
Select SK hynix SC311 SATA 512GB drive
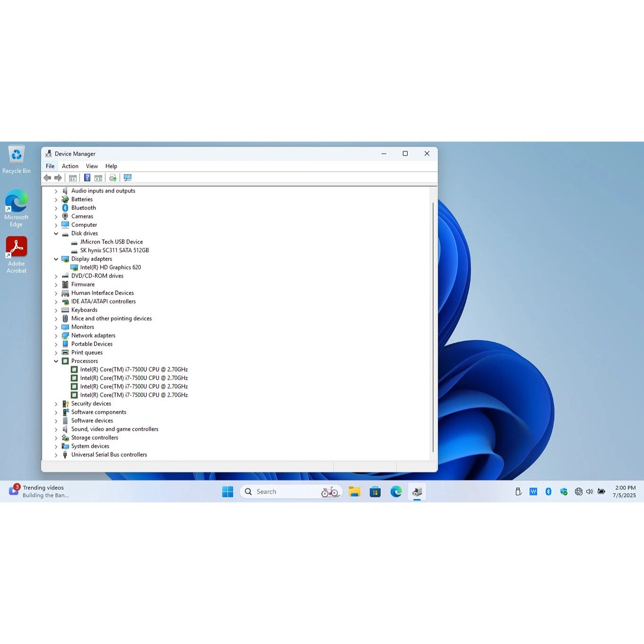114,251
